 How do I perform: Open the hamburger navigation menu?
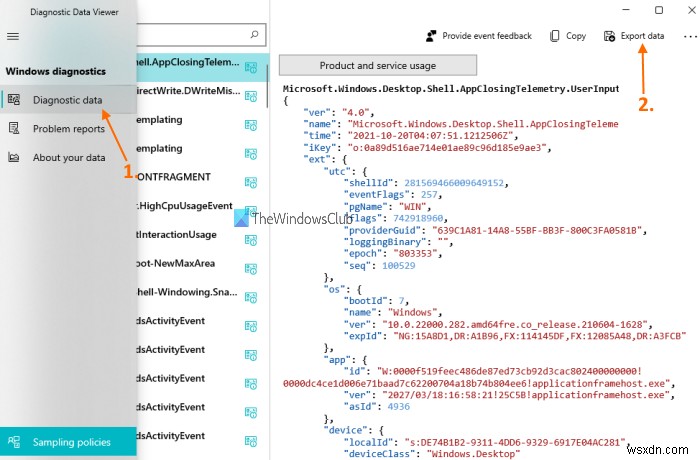click(13, 36)
